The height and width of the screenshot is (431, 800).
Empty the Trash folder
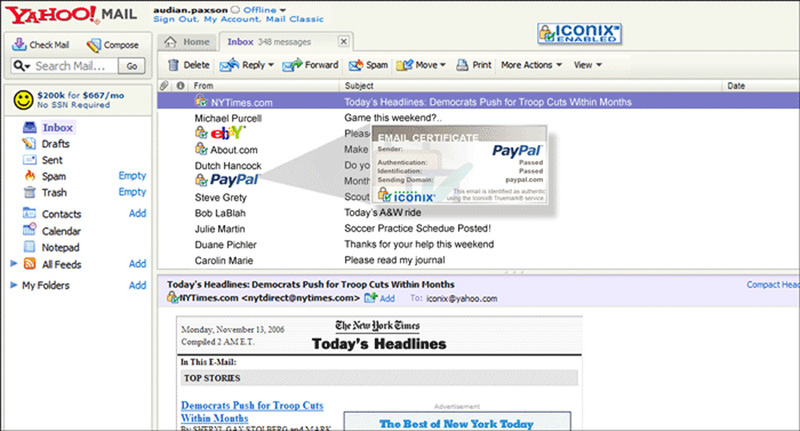point(132,192)
